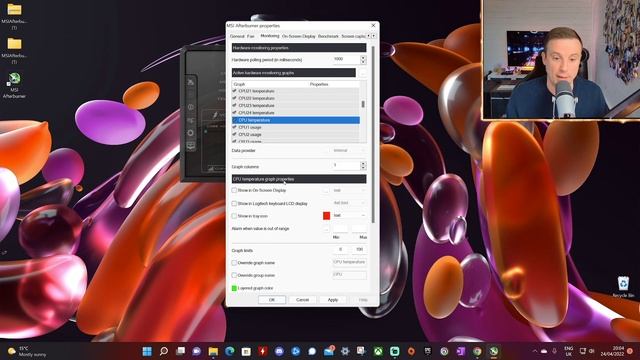This screenshot has height=360, width=640.
Task: Open Microsoft Store on taskbar
Action: click(x=246, y=351)
